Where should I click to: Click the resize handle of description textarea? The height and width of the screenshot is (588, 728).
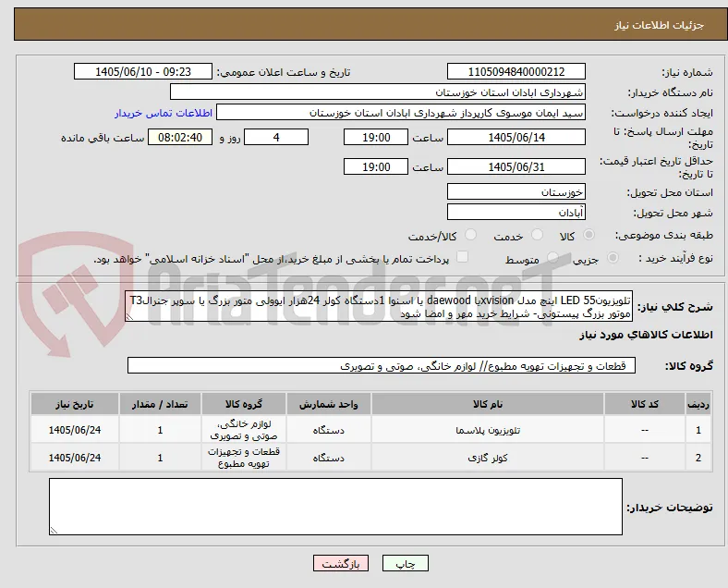(129, 317)
